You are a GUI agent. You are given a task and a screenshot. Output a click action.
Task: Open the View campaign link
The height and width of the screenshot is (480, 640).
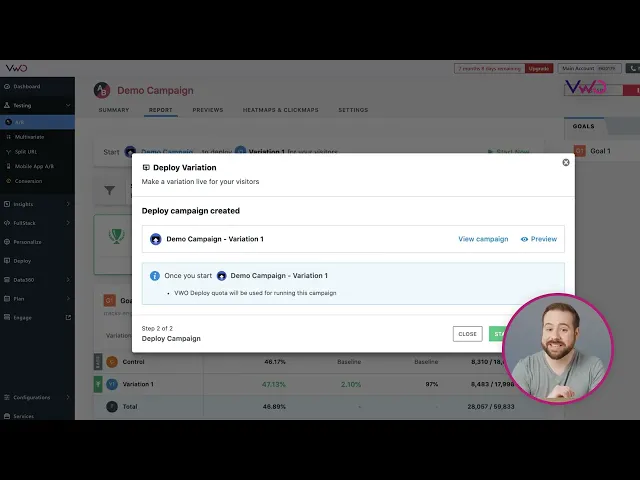483,239
